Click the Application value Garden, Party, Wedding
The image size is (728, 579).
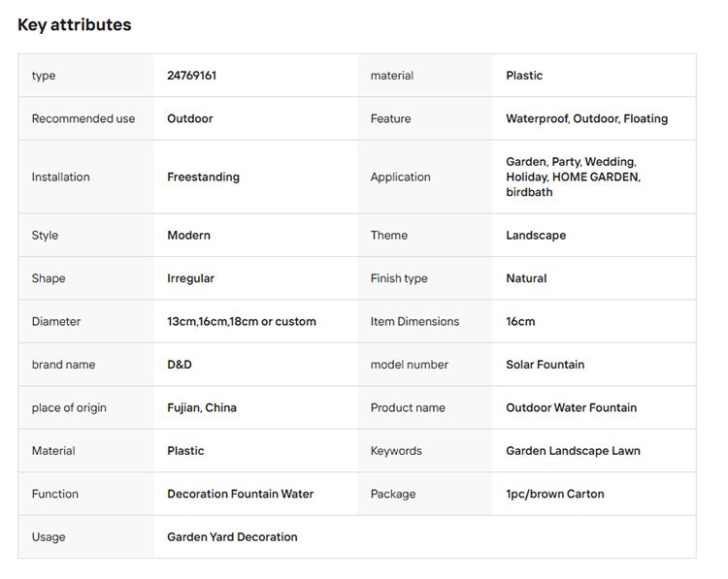tap(571, 162)
